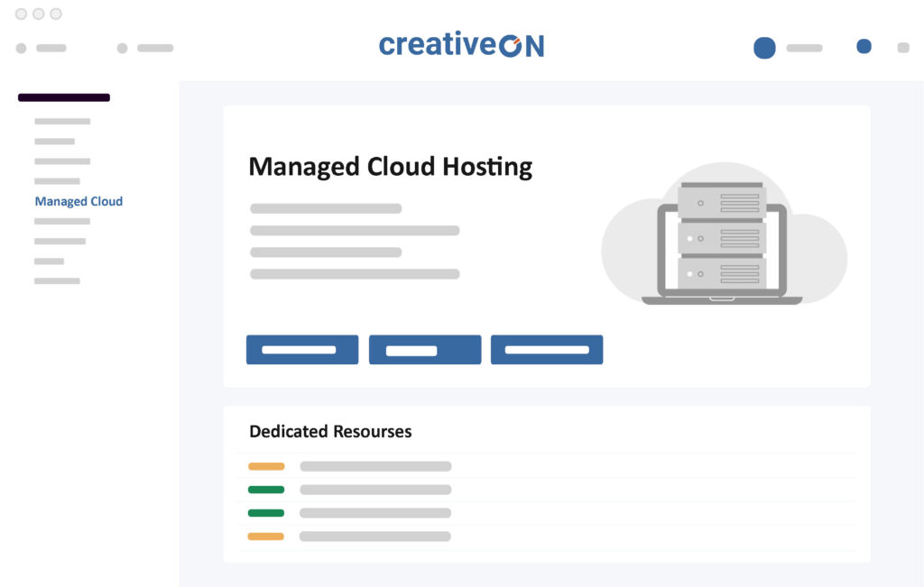Screen dimensions: 924x587
Task: Click the small gray settings icon top right corner
Action: coord(903,47)
